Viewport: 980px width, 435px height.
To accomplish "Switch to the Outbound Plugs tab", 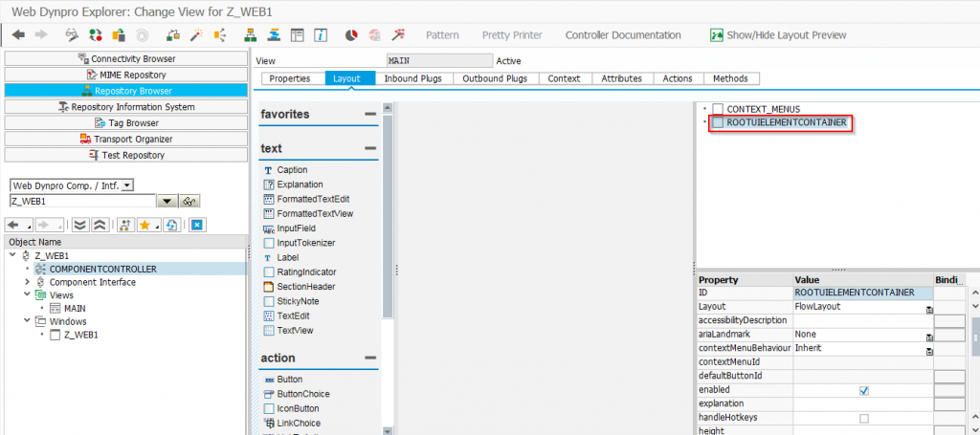I will (x=495, y=78).
